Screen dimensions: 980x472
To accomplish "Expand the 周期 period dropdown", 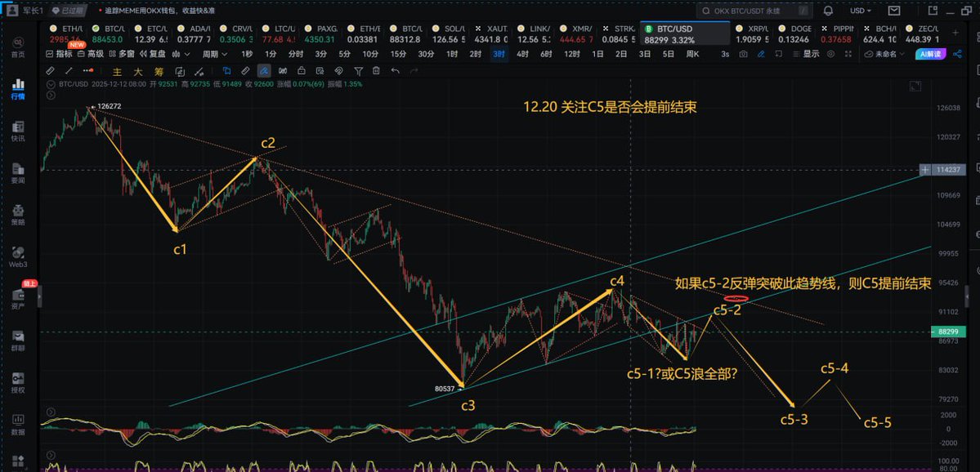I will [x=214, y=54].
